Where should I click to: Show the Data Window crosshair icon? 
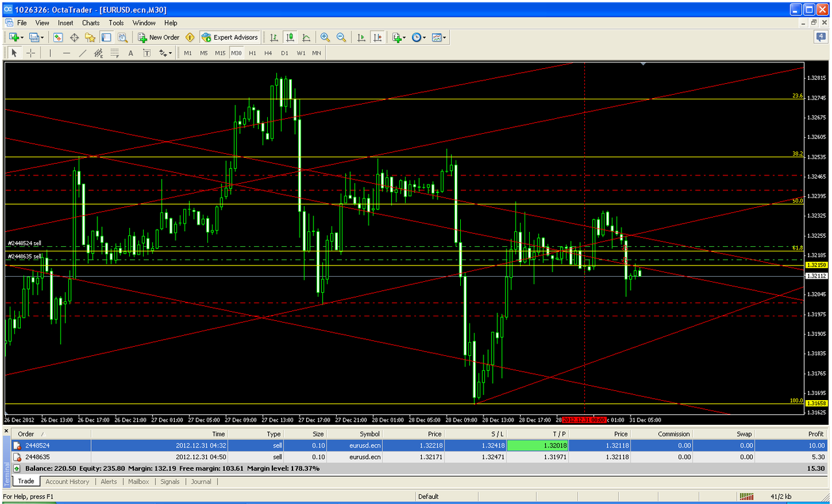(x=74, y=37)
